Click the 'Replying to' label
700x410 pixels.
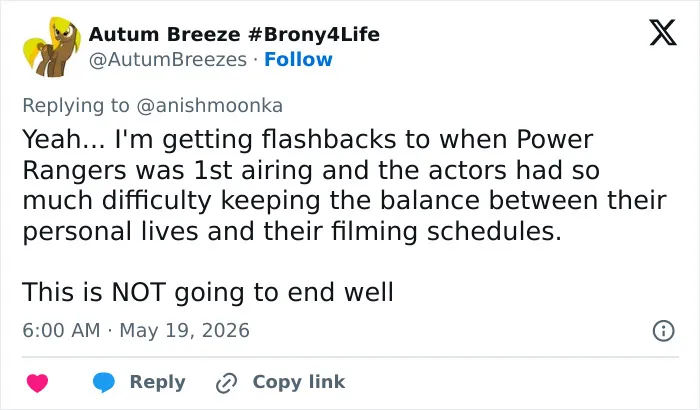coord(76,106)
